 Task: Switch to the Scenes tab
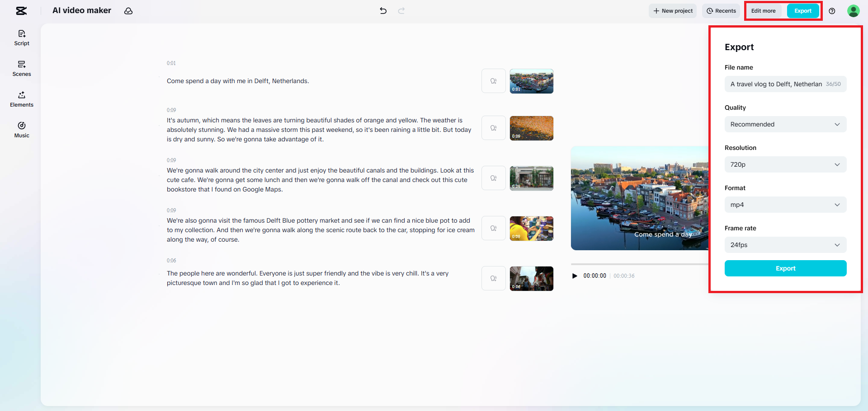(x=21, y=68)
